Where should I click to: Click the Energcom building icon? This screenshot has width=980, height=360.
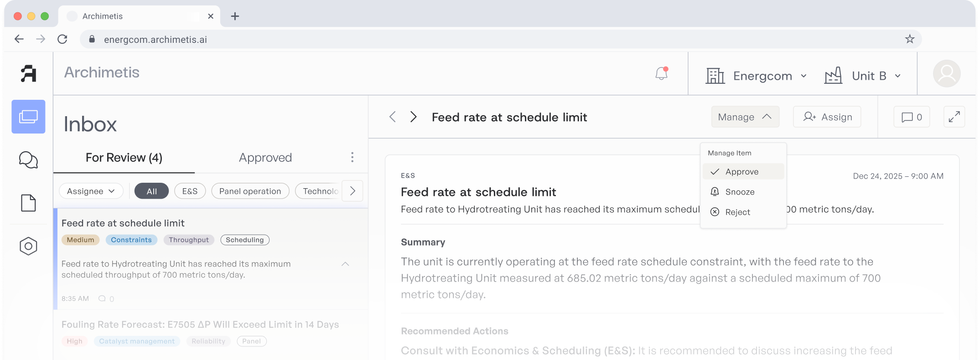coord(715,76)
